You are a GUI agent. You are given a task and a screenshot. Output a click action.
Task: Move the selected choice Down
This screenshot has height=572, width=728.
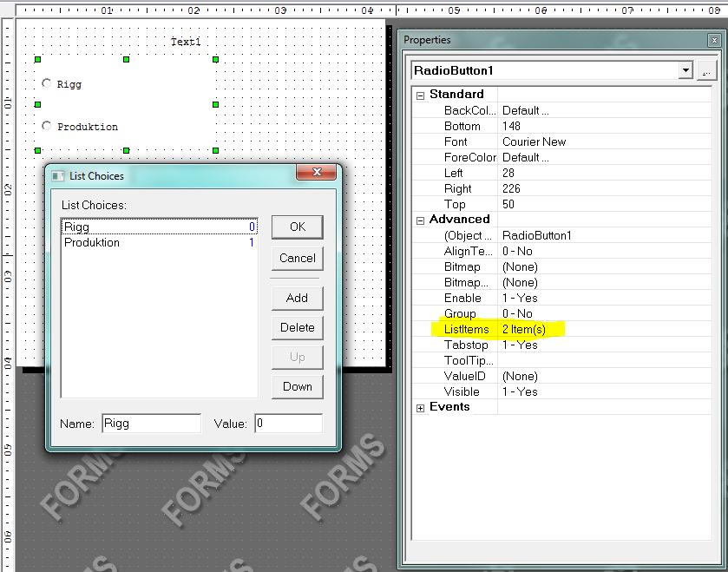point(297,387)
